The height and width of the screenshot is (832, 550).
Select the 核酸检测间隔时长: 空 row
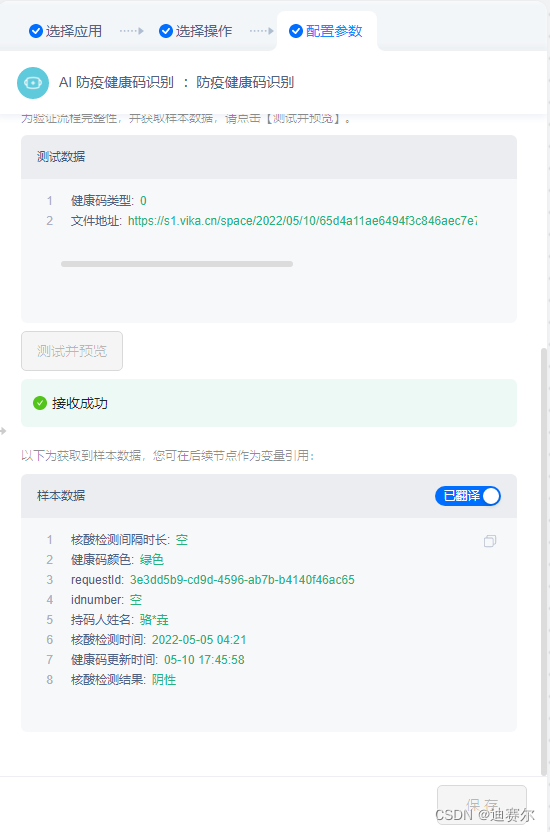coord(129,540)
